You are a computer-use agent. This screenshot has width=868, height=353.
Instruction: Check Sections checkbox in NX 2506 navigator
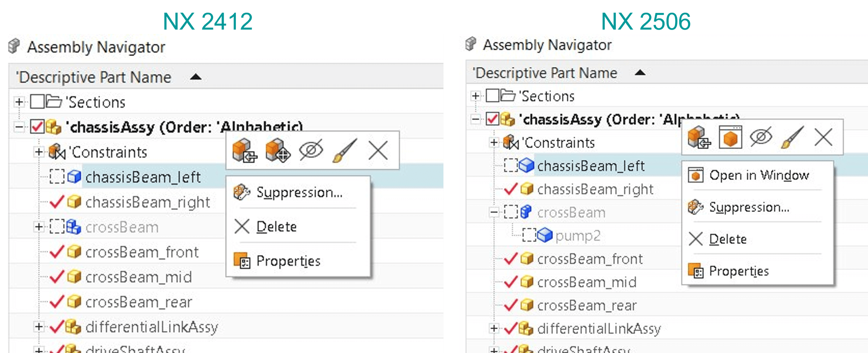(x=493, y=96)
